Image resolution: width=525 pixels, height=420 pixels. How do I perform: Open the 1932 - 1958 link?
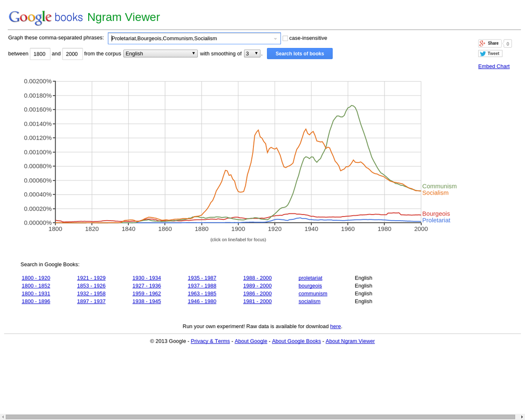tap(91, 294)
